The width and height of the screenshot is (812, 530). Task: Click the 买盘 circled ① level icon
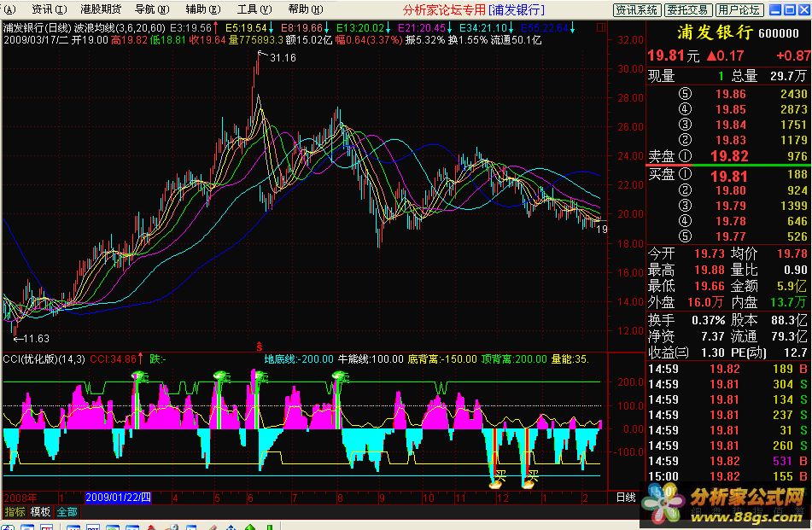point(685,174)
